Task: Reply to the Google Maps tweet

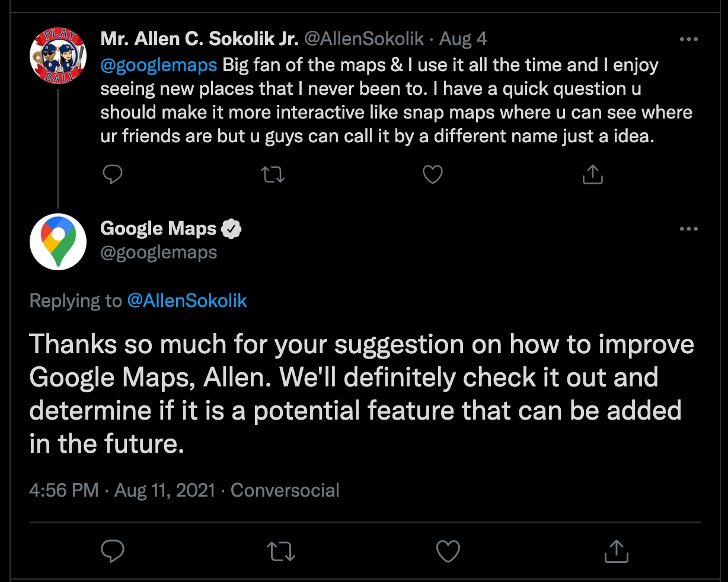Action: click(x=113, y=551)
